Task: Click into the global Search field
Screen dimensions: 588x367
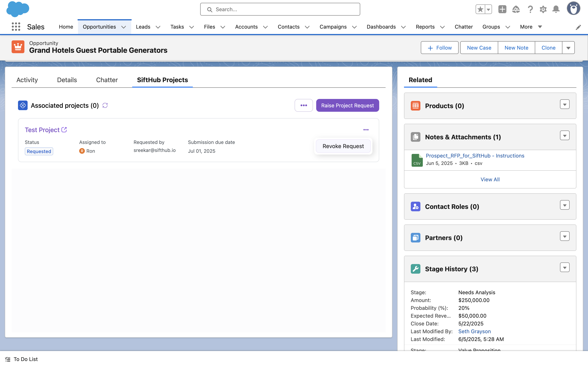Action: pos(280,9)
